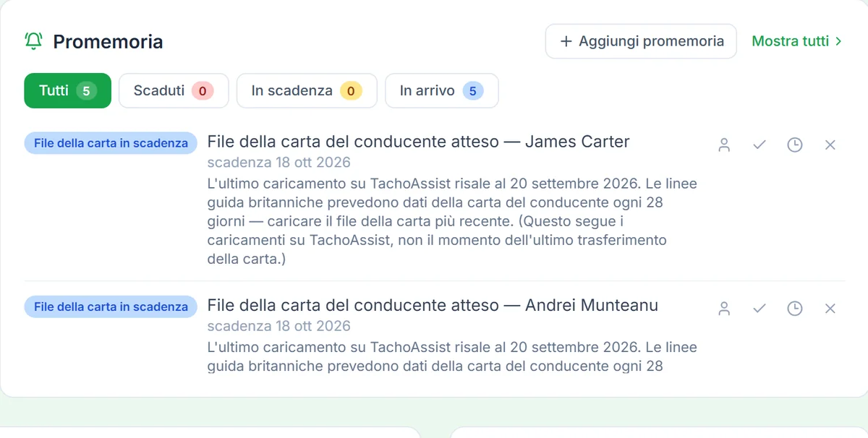Switch to the Scaduti filter tab
The width and height of the screenshot is (868, 438).
[174, 90]
